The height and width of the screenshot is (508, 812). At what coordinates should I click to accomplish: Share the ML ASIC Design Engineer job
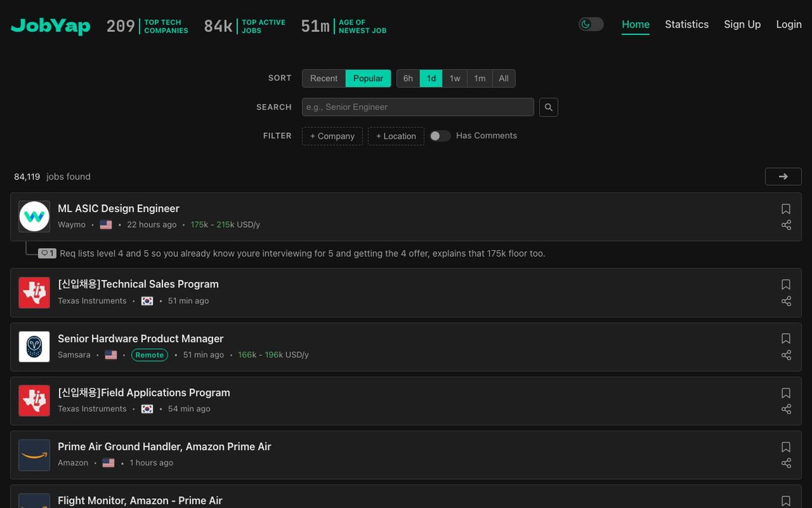tap(786, 225)
